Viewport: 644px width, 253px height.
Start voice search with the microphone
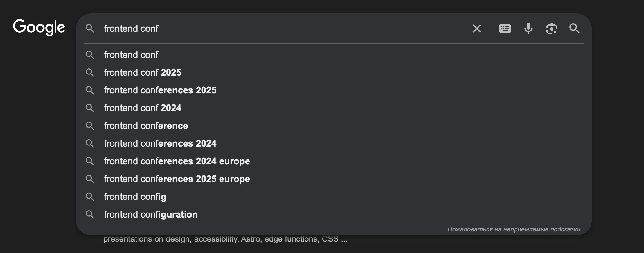[x=528, y=28]
